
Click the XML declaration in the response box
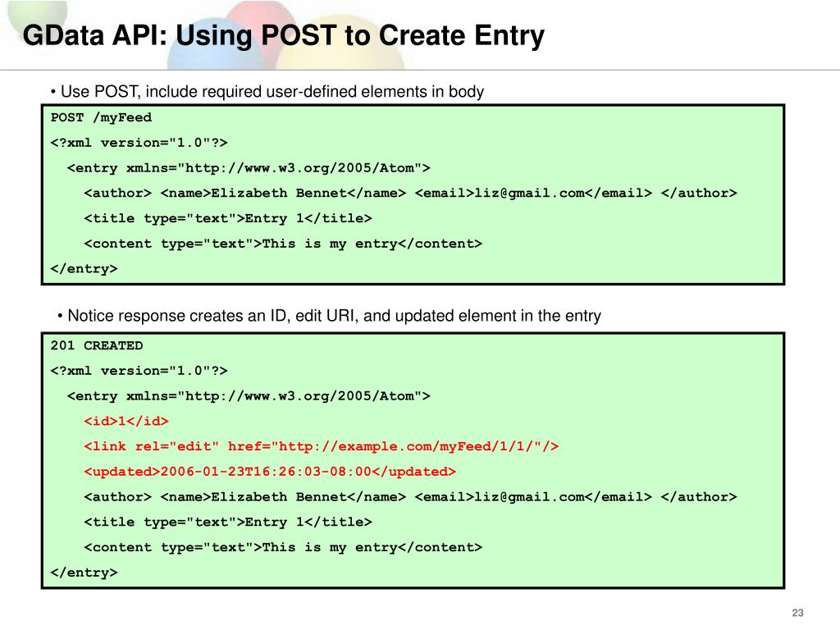click(139, 371)
